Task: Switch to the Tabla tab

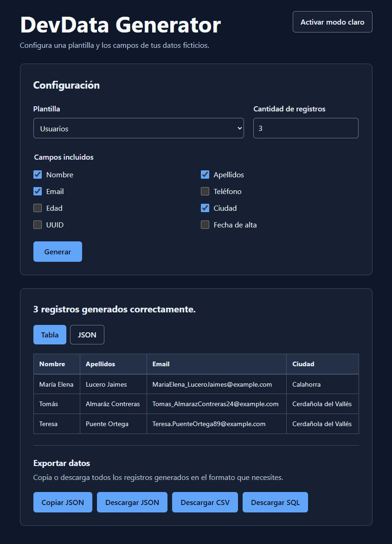Action: (x=50, y=335)
